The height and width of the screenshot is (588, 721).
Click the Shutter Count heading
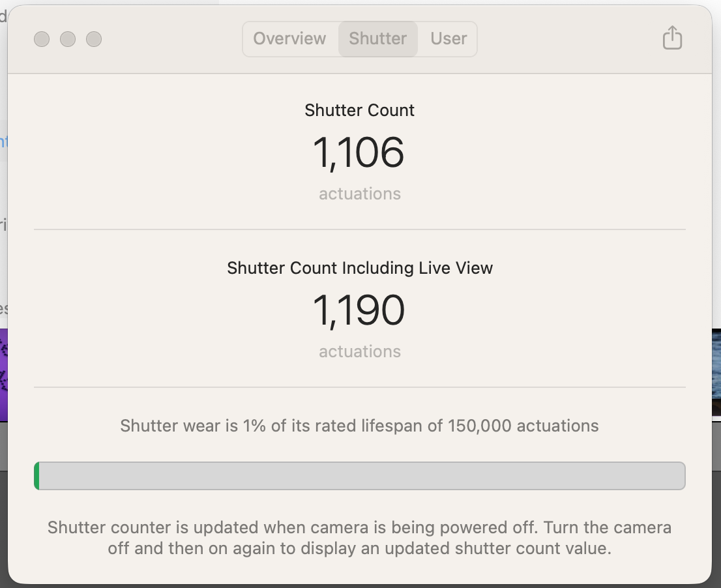pos(360,110)
